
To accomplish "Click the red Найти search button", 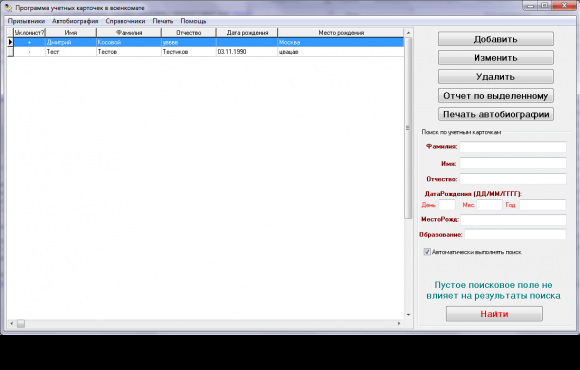I will coord(494,314).
